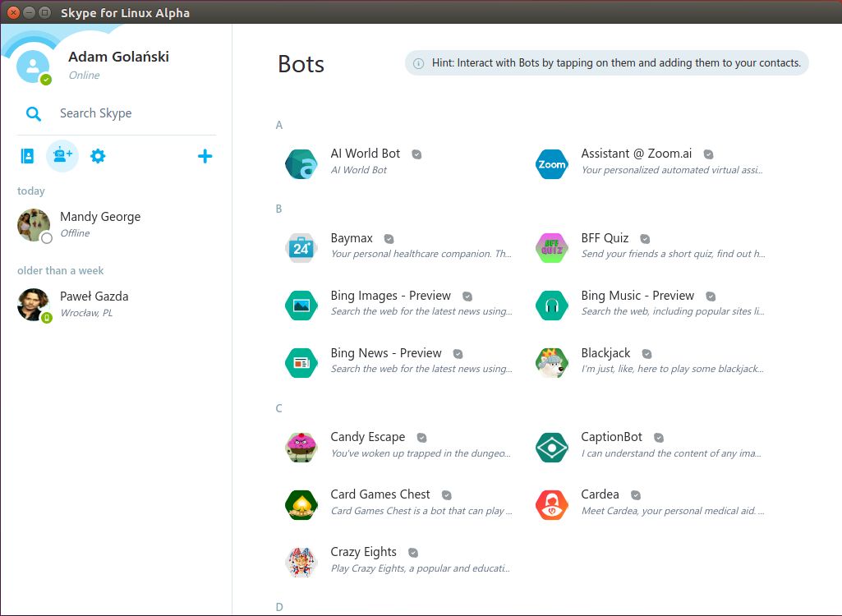Click the 'older than a week' label
Viewport: 842px width, 616px height.
[x=61, y=271]
